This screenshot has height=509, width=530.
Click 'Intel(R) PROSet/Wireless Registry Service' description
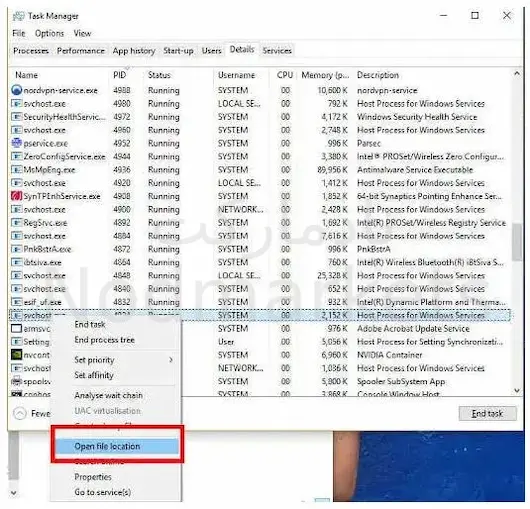click(x=431, y=222)
